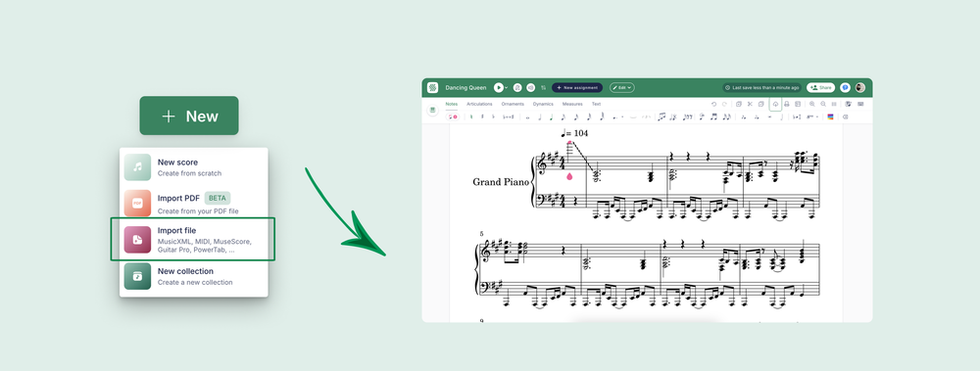Image resolution: width=980 pixels, height=371 pixels.
Task: Click the tempo marking 104
Action: tap(574, 133)
